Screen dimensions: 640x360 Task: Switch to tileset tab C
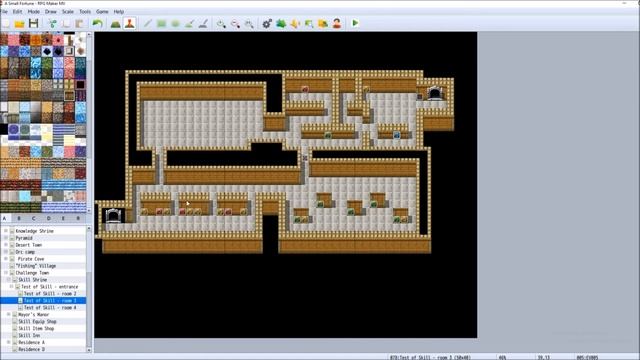pyautogui.click(x=34, y=218)
